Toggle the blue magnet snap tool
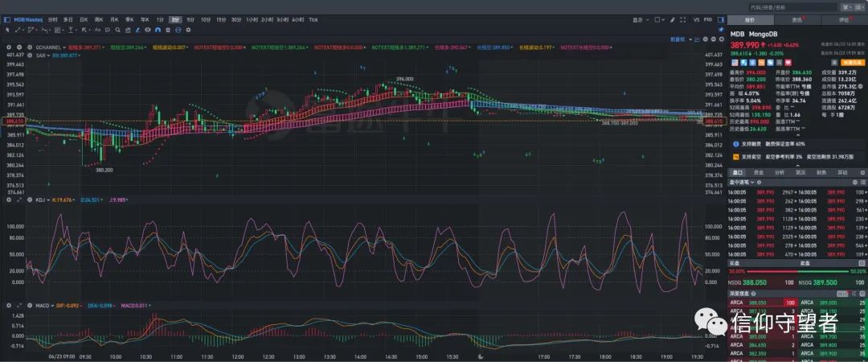 (x=158, y=30)
